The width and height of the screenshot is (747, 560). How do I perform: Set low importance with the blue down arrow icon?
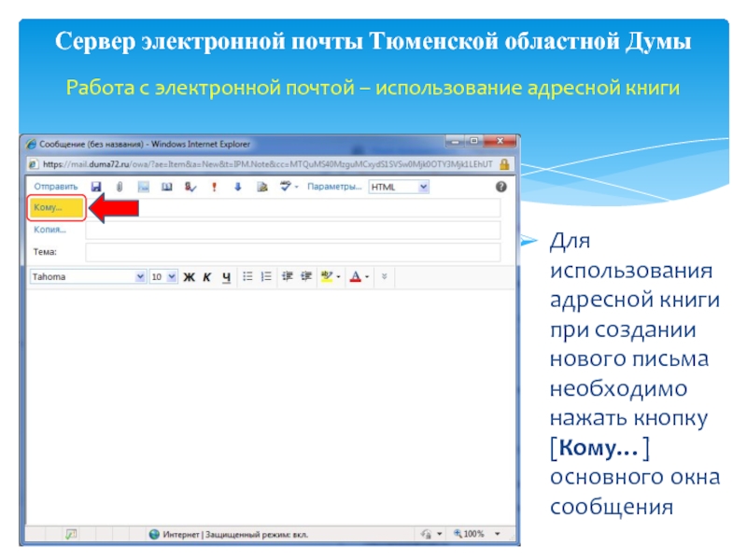pos(238,187)
